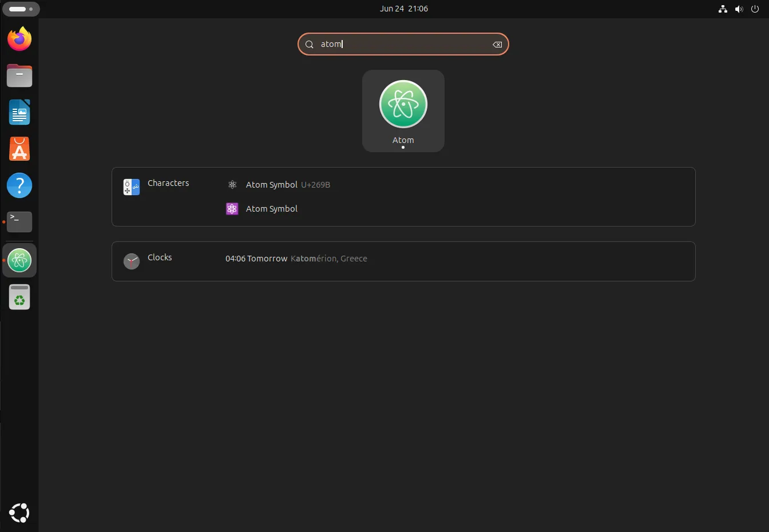Switch to Atom via its dock icon
The width and height of the screenshot is (769, 532).
click(19, 261)
